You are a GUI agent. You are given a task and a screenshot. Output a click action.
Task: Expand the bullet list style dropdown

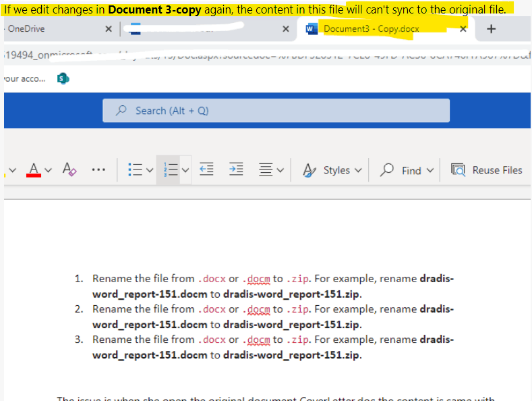pyautogui.click(x=150, y=170)
